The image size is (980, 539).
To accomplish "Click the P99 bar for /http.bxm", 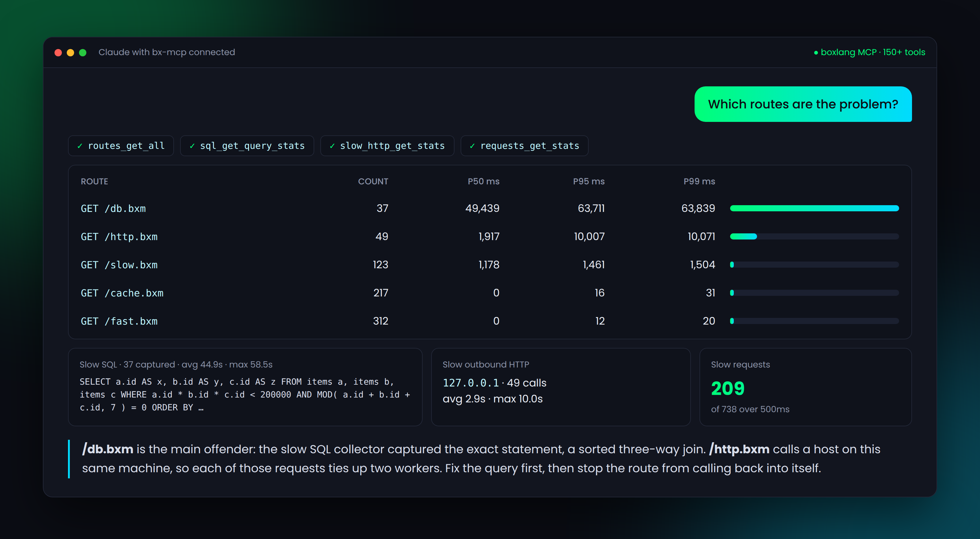I will 815,237.
